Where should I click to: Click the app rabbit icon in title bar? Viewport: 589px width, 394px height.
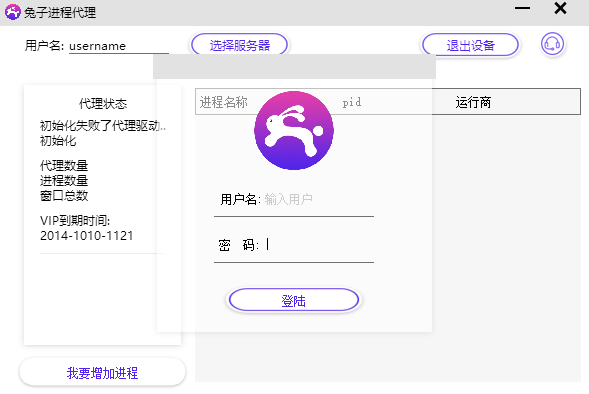tap(12, 12)
